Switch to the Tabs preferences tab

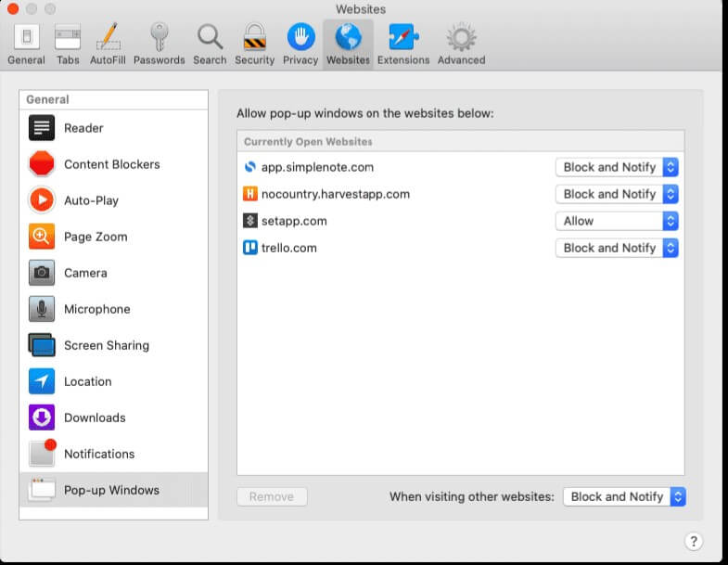pos(68,44)
